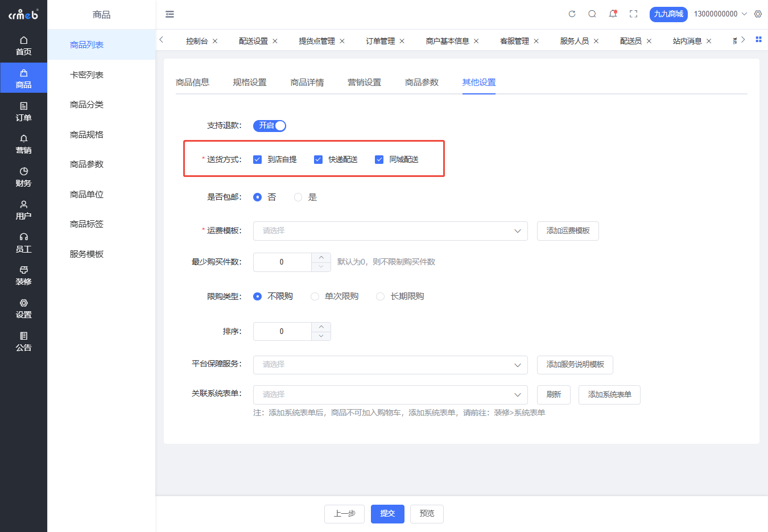This screenshot has width=768, height=532.
Task: Open the tab grid menu icon
Action: tap(758, 40)
